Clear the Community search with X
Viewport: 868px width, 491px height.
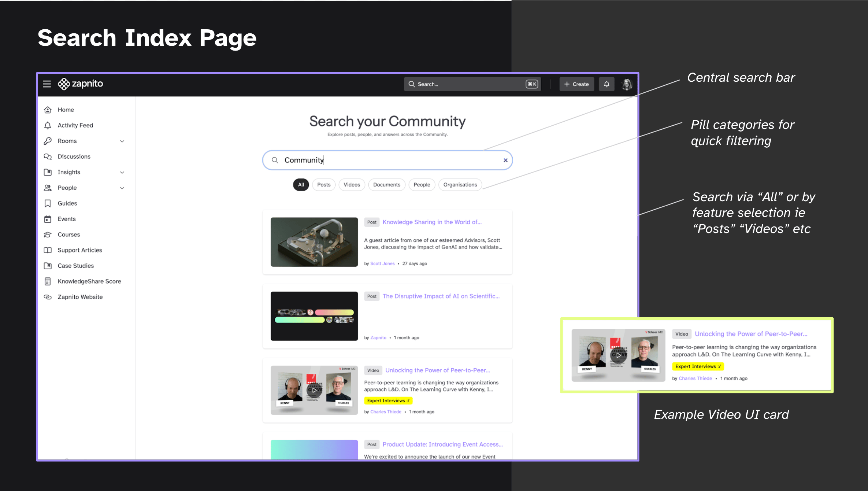point(505,160)
